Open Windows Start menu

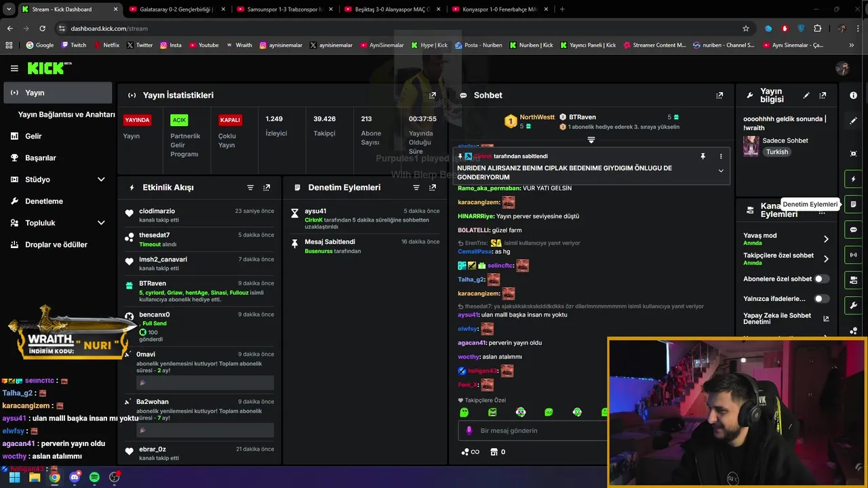[x=14, y=477]
